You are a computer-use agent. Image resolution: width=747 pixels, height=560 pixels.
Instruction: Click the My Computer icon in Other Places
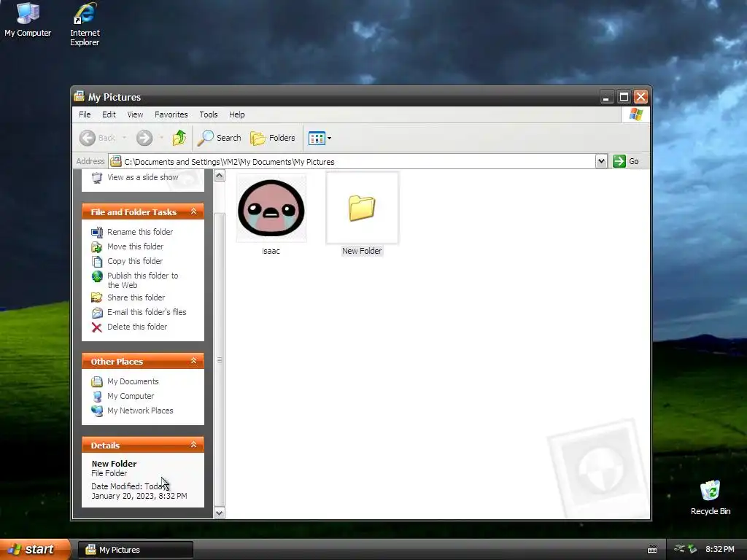coord(97,397)
